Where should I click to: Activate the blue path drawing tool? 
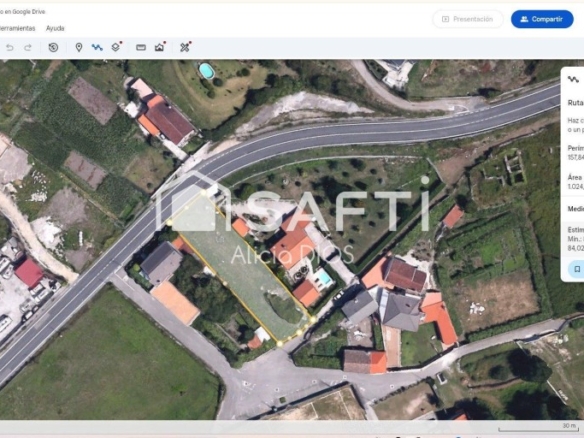click(97, 47)
